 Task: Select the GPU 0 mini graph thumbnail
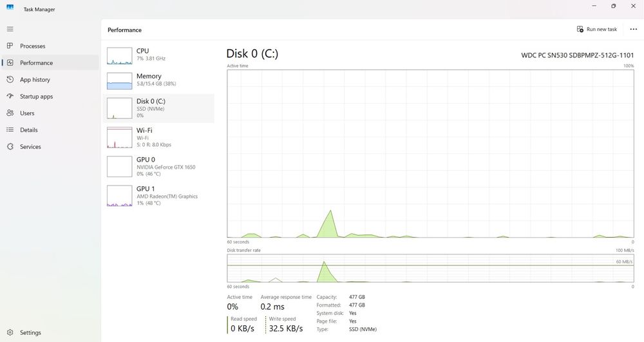120,166
